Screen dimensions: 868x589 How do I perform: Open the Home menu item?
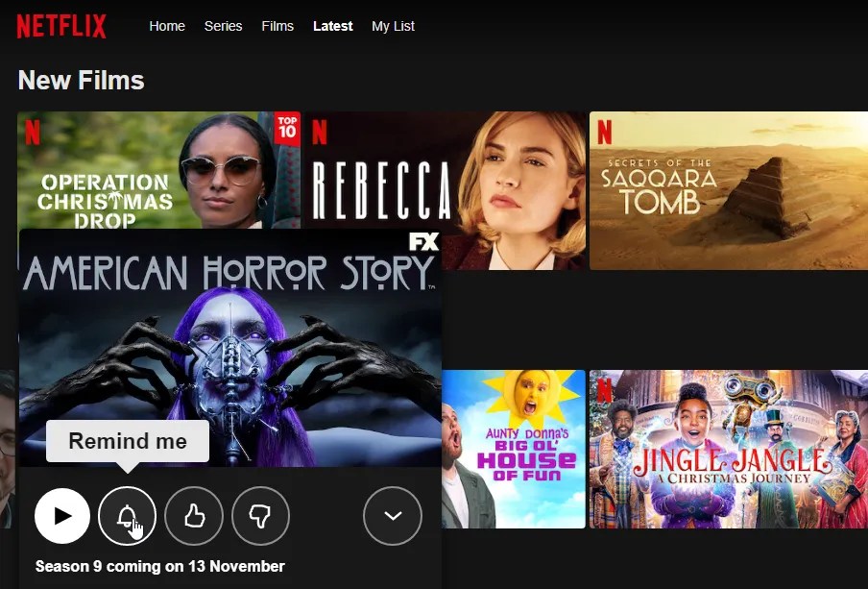tap(167, 26)
